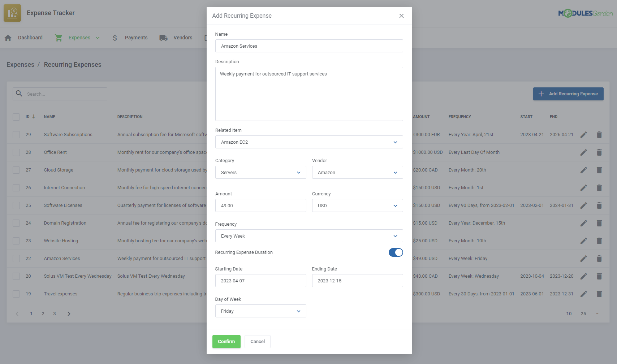Click the Expense Tracker app logo
The image size is (617, 364).
(x=12, y=13)
